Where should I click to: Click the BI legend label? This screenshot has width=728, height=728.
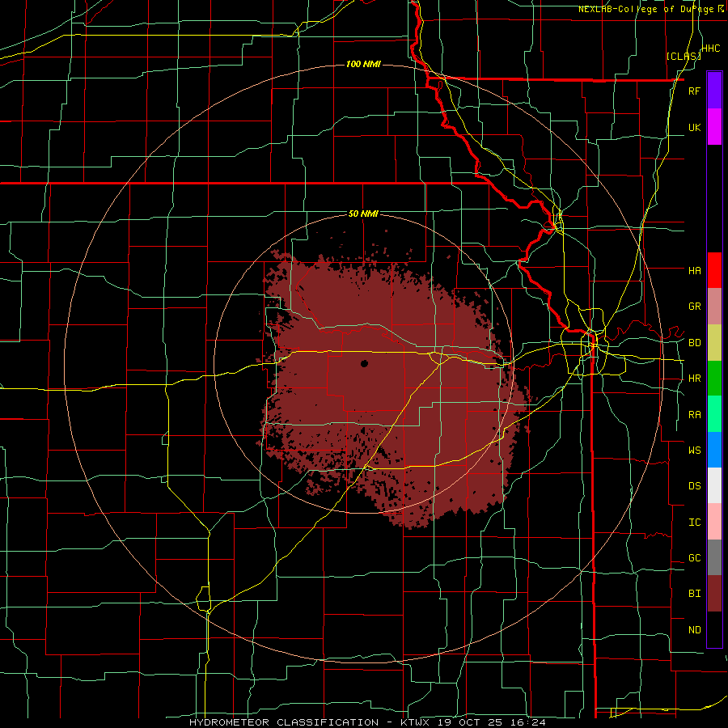694,594
